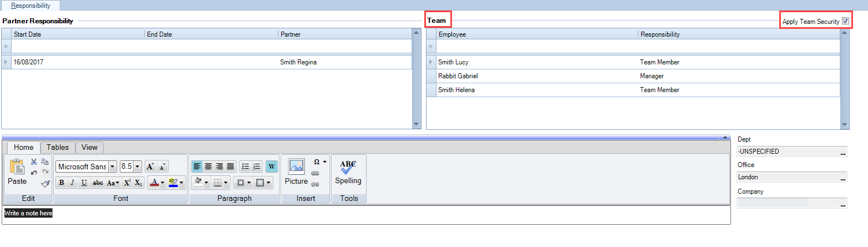Screen dimensions: 868x247
Task: Open font color dropdown arrow
Action: (x=162, y=183)
